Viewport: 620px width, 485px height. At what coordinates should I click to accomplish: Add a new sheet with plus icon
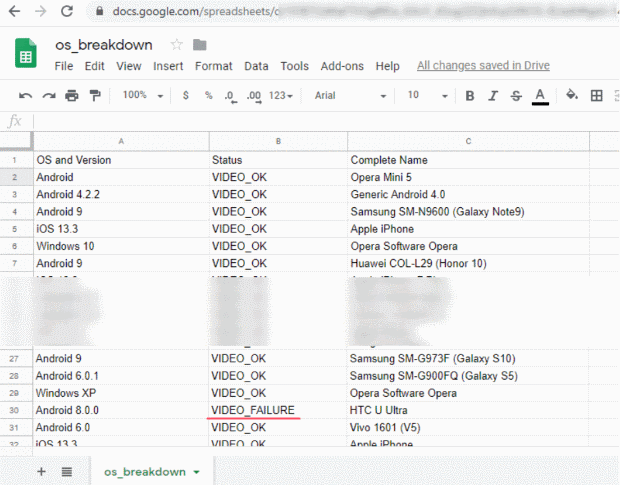click(41, 472)
